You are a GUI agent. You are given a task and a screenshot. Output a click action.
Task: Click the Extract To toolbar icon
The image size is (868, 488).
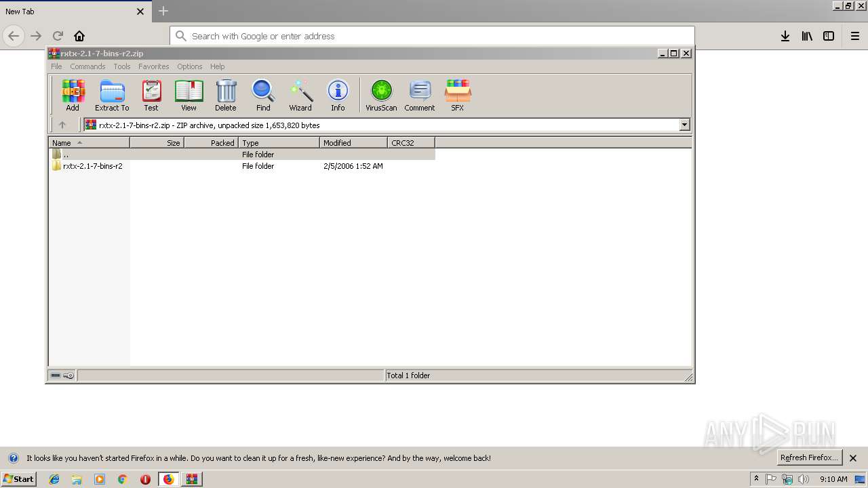[112, 95]
